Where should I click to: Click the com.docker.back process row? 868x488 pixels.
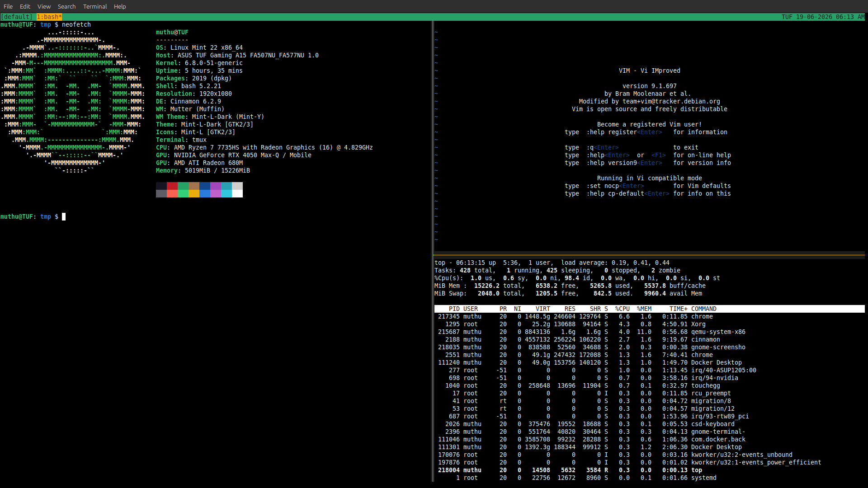[649, 439]
